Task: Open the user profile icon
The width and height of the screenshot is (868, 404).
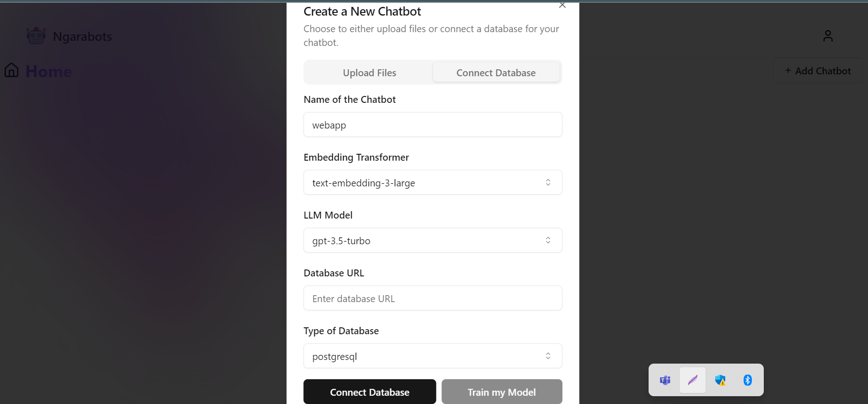Action: 828,36
